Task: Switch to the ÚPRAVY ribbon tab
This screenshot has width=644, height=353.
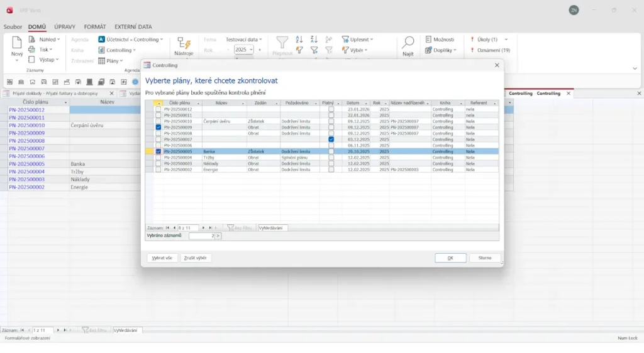Action: tap(65, 27)
